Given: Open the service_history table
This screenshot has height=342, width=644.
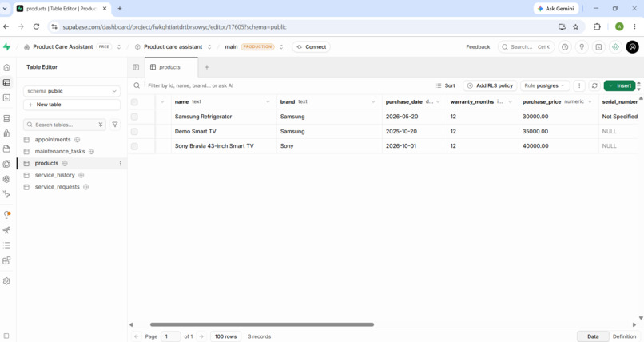Looking at the screenshot, I should pyautogui.click(x=54, y=175).
